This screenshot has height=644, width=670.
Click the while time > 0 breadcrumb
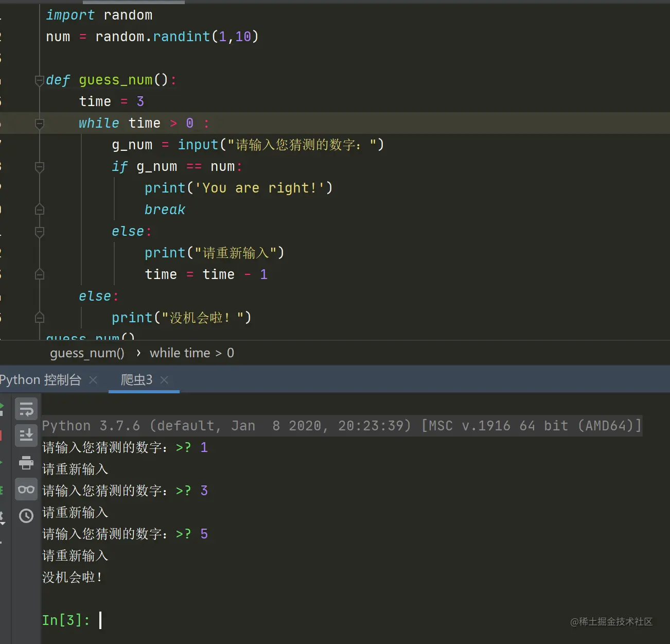coord(192,353)
